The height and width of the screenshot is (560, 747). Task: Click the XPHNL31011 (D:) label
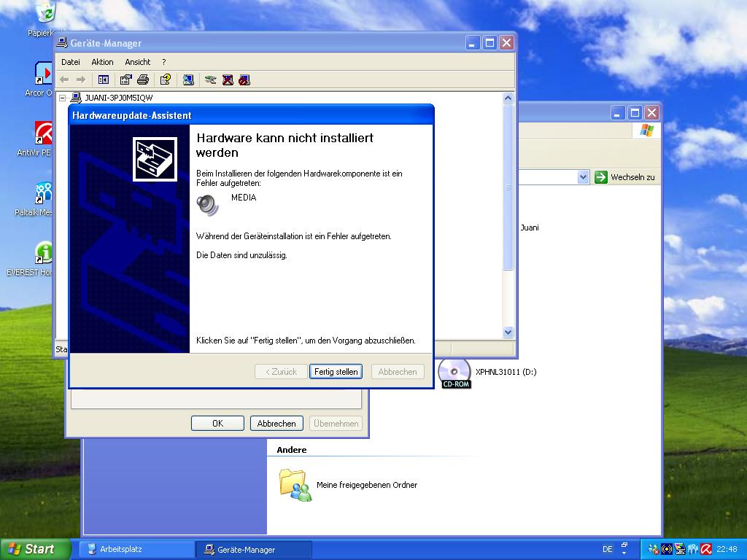(506, 372)
